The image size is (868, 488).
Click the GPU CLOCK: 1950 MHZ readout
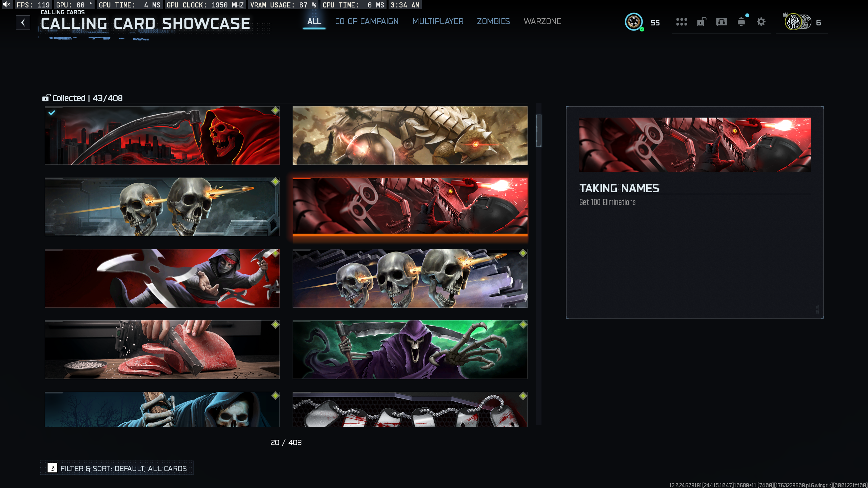point(205,5)
